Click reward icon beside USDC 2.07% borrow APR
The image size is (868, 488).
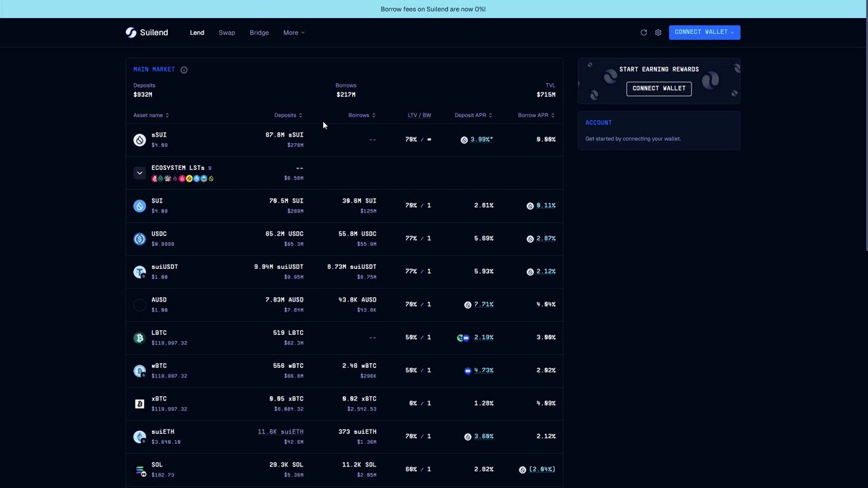coord(530,239)
